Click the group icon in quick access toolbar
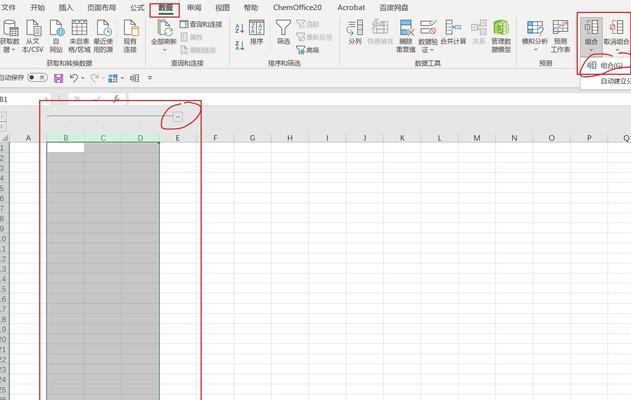 (x=134, y=78)
